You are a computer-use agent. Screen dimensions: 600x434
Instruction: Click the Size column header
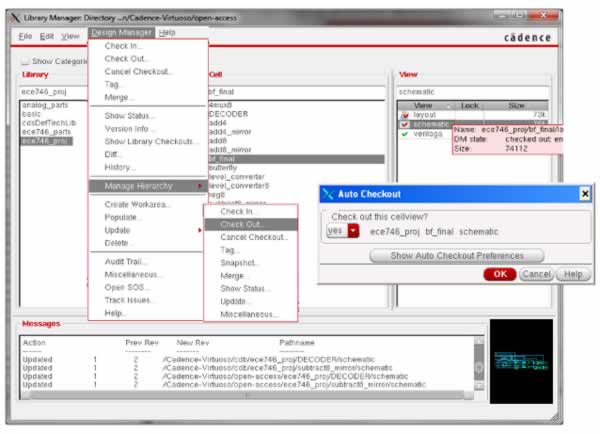[x=516, y=106]
